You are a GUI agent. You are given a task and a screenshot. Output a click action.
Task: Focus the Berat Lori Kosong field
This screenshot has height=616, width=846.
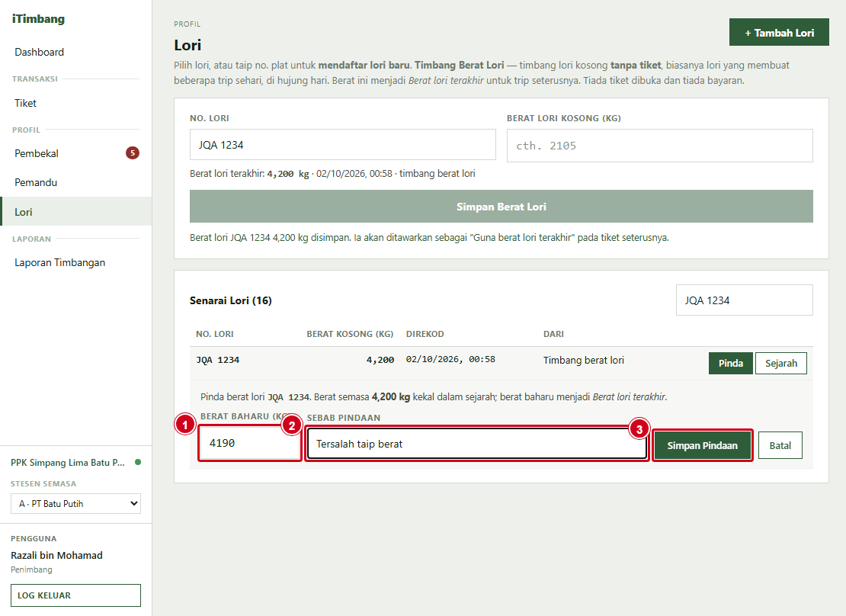tap(660, 145)
